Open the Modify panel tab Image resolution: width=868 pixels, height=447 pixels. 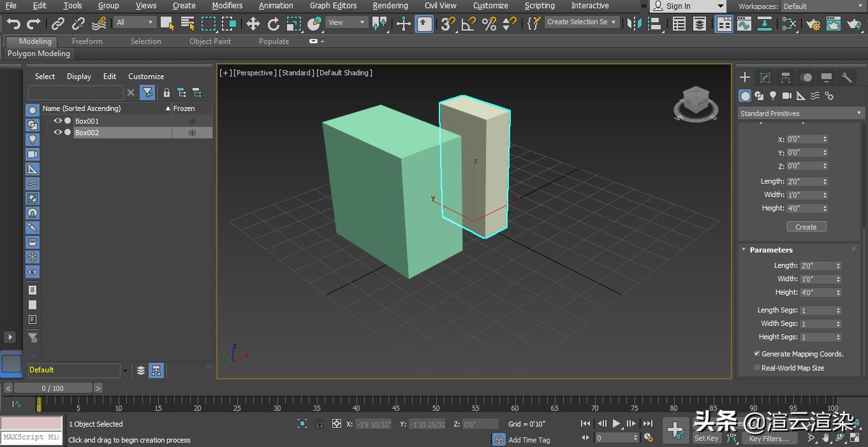pos(765,77)
